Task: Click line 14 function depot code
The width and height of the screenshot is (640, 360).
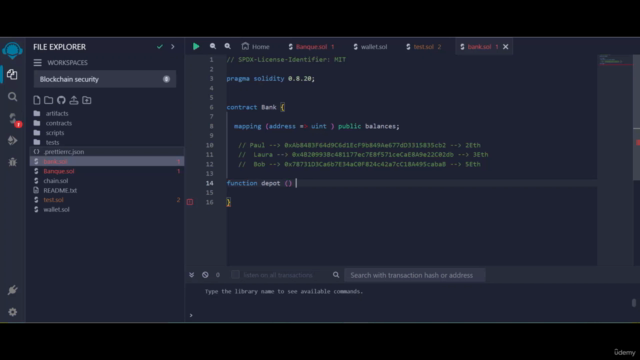Action: point(259,183)
